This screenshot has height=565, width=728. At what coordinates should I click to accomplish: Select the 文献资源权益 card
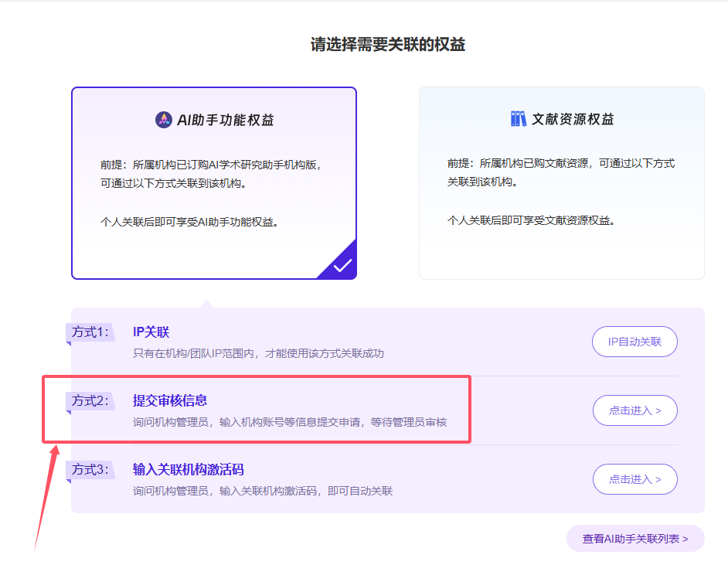(x=562, y=183)
